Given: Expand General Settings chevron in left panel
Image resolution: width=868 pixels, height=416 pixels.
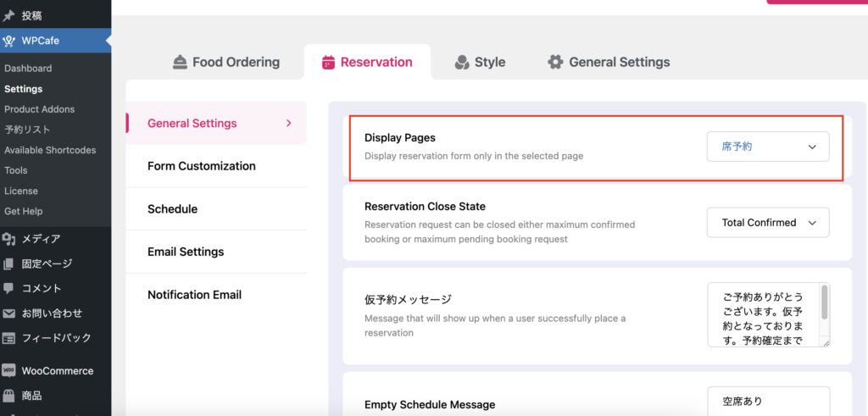Looking at the screenshot, I should click(288, 123).
